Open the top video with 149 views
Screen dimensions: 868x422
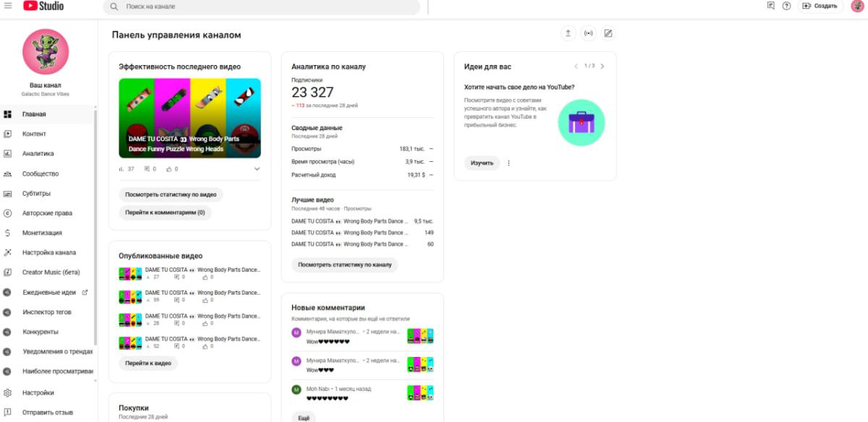[362, 233]
